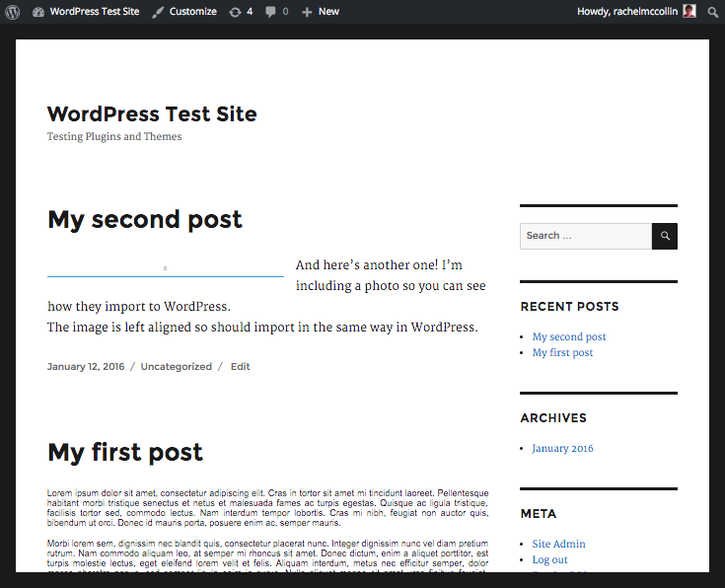This screenshot has height=588, width=725.
Task: Click the dashboard icon beside the site name
Action: 38,12
